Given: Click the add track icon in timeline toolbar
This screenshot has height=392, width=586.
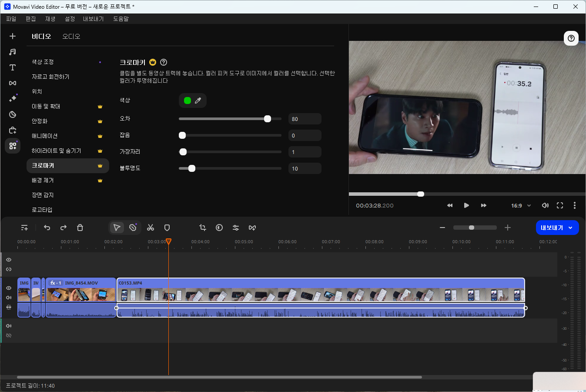Looking at the screenshot, I should click(24, 228).
